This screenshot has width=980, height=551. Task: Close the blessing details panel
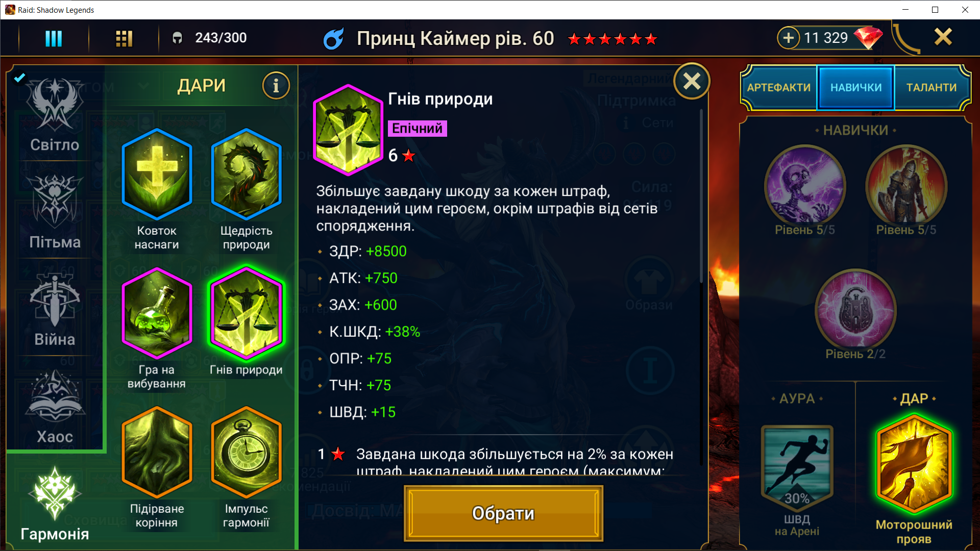[692, 81]
